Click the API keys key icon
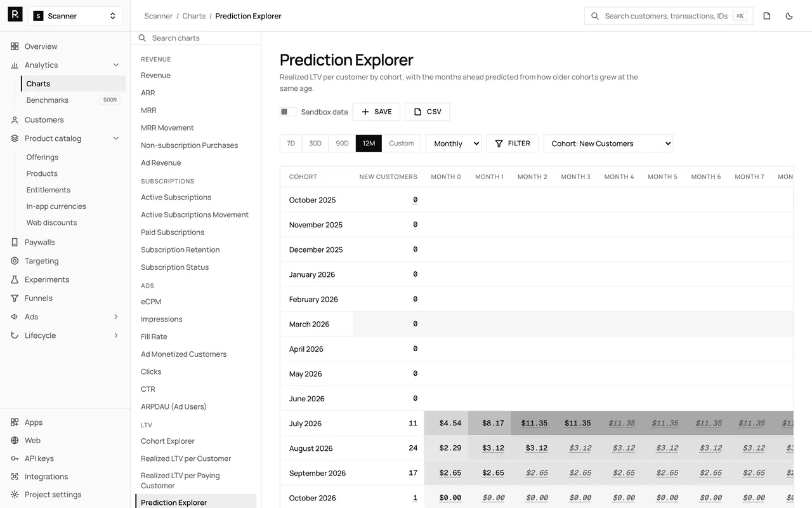This screenshot has height=508, width=812. coord(15,458)
